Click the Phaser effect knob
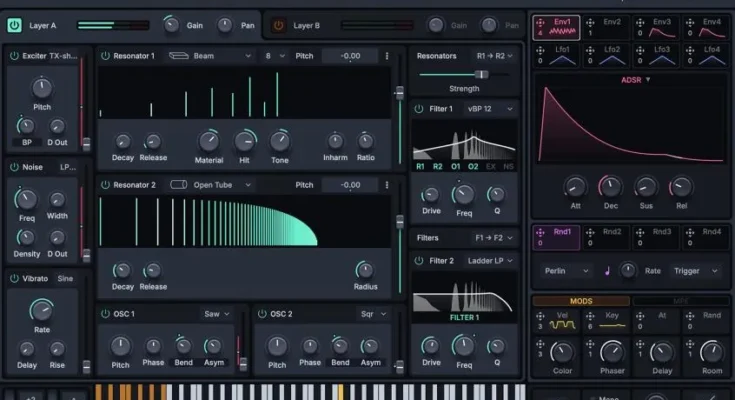The height and width of the screenshot is (400, 735). 612,353
